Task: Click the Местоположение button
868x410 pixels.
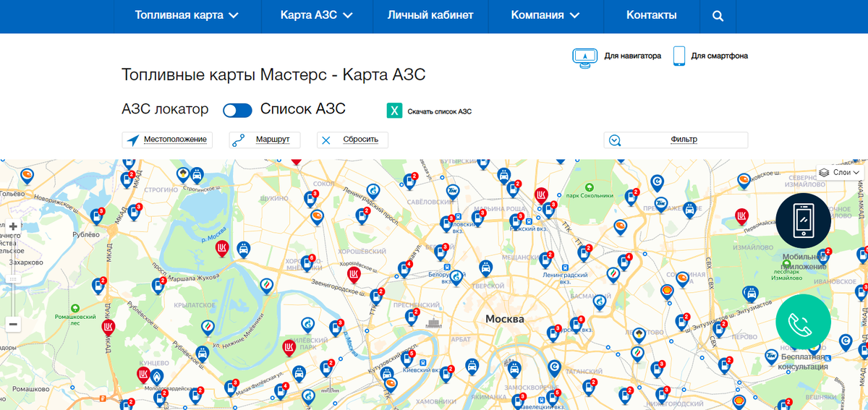Action: coord(167,140)
